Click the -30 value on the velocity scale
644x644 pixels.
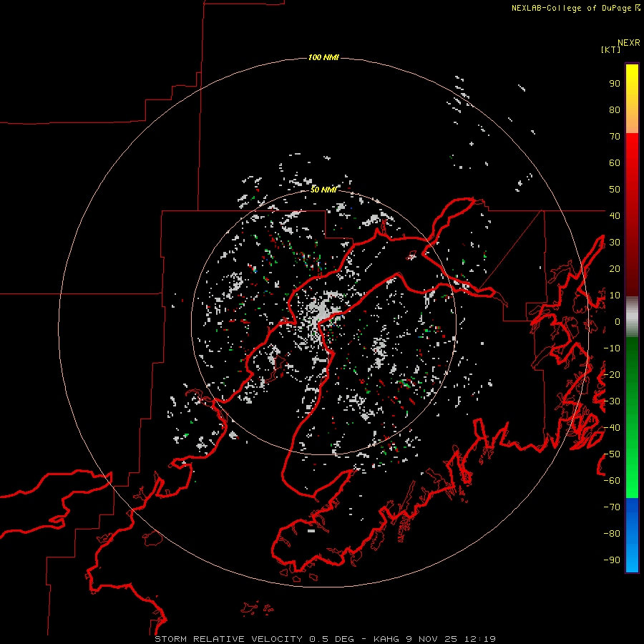[x=612, y=401]
